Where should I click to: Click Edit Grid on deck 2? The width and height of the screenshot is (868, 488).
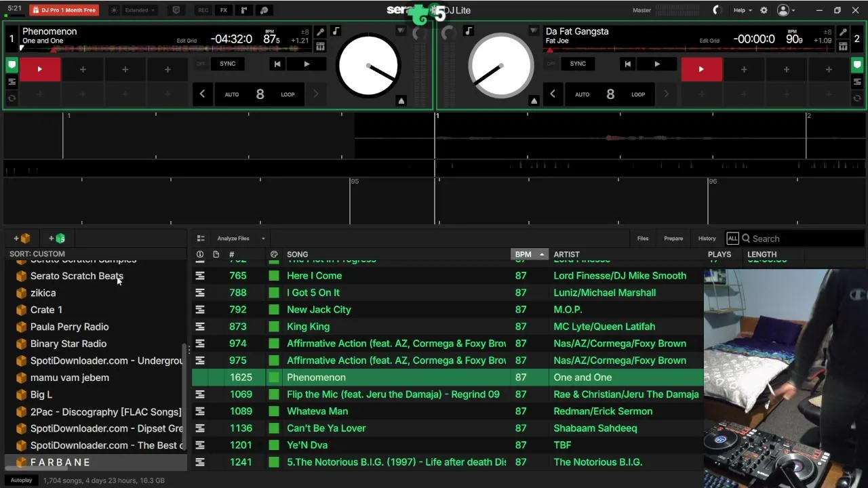pyautogui.click(x=709, y=41)
